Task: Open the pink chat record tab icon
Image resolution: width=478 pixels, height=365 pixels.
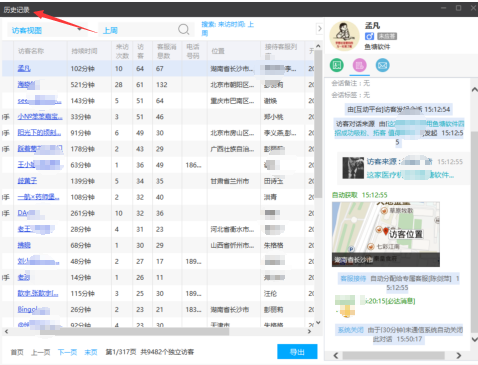Action: (359, 65)
